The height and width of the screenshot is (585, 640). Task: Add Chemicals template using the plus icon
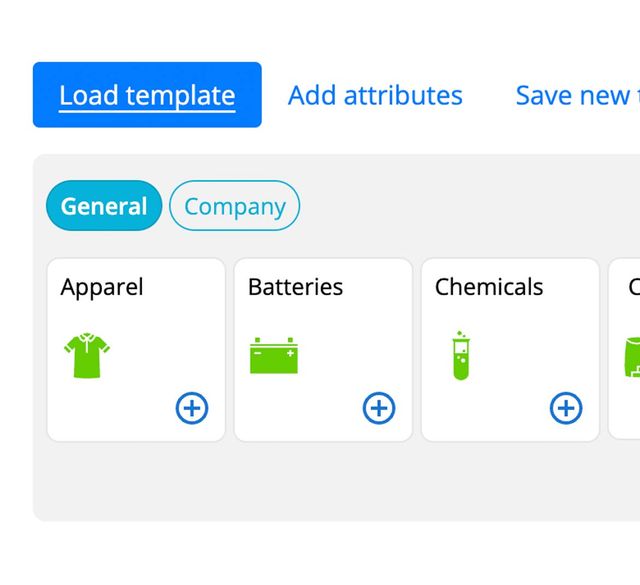tap(566, 407)
